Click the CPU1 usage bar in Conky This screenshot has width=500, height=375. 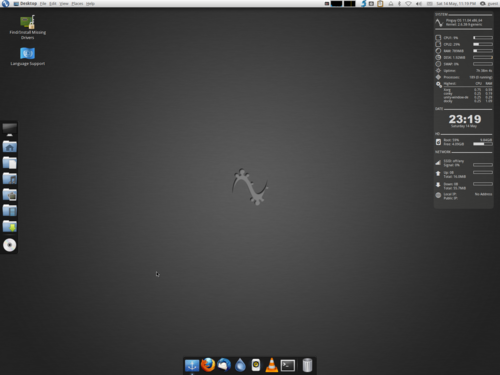coord(483,38)
